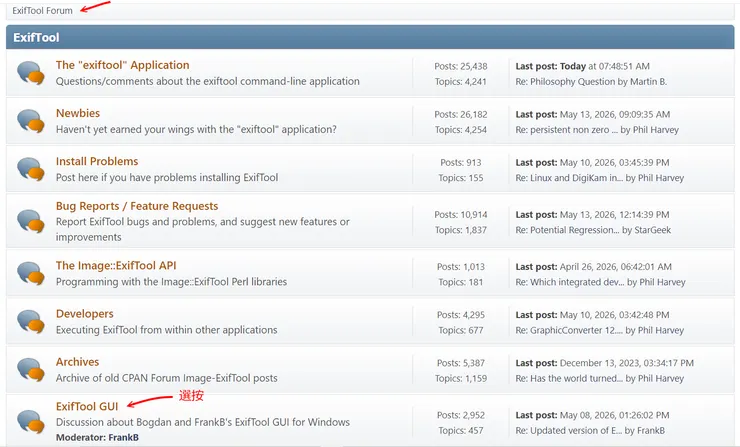Click the description "Executing ExifTool from within other applications"
The image size is (740, 447).
167,330
